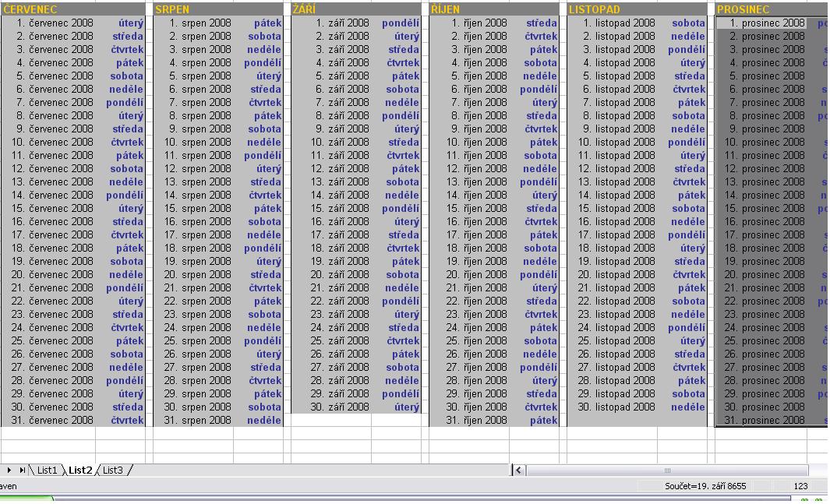Click 'sobota' beside 22. listopad 2008

click(688, 301)
